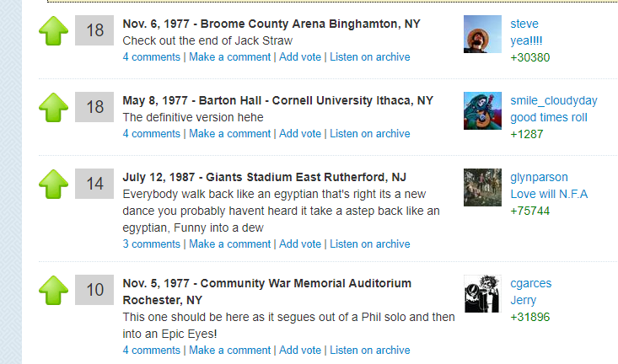Open smile_cloudyday profile link
Viewport: 618px width, 364px height.
coord(554,101)
